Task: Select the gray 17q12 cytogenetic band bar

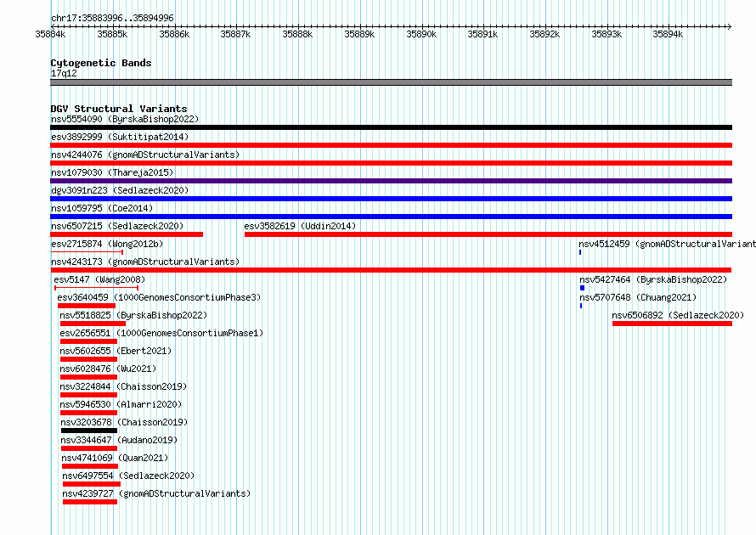Action: point(391,82)
